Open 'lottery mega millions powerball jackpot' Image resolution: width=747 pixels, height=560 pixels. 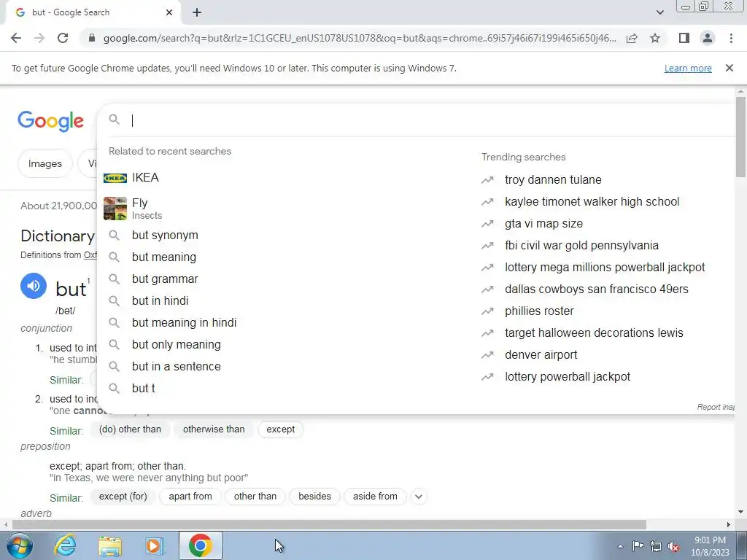(x=605, y=268)
